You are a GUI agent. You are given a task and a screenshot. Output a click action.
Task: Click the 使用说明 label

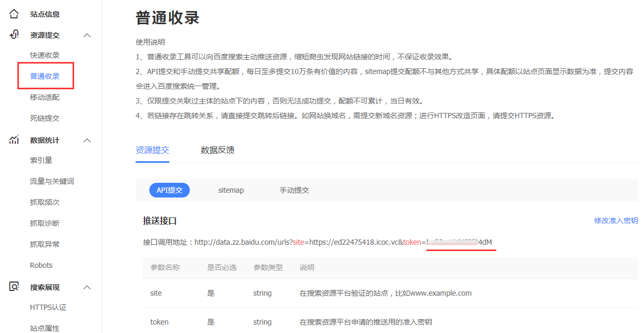tap(150, 42)
